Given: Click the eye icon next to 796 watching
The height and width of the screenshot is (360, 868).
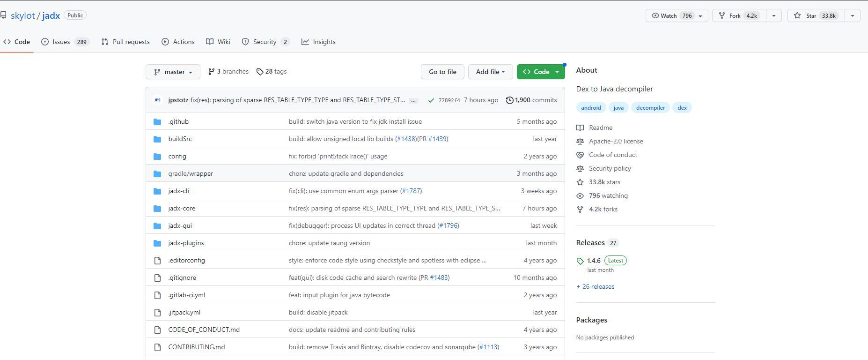Looking at the screenshot, I should tap(580, 195).
